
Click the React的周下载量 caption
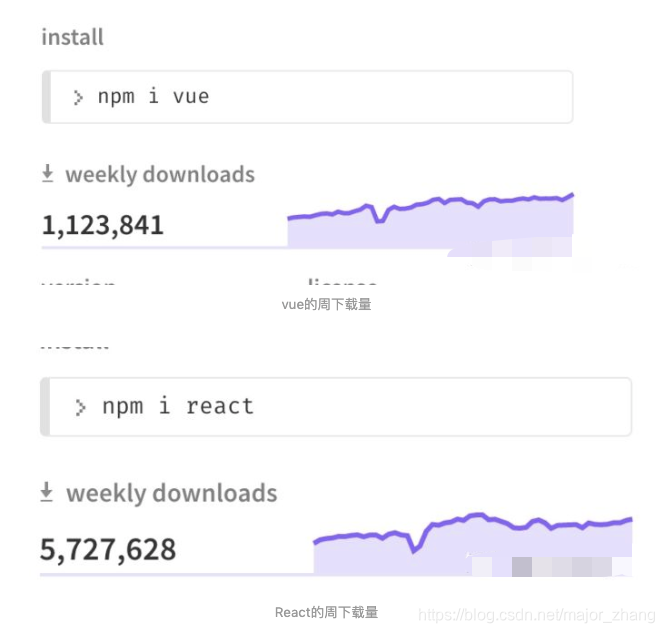click(x=326, y=612)
